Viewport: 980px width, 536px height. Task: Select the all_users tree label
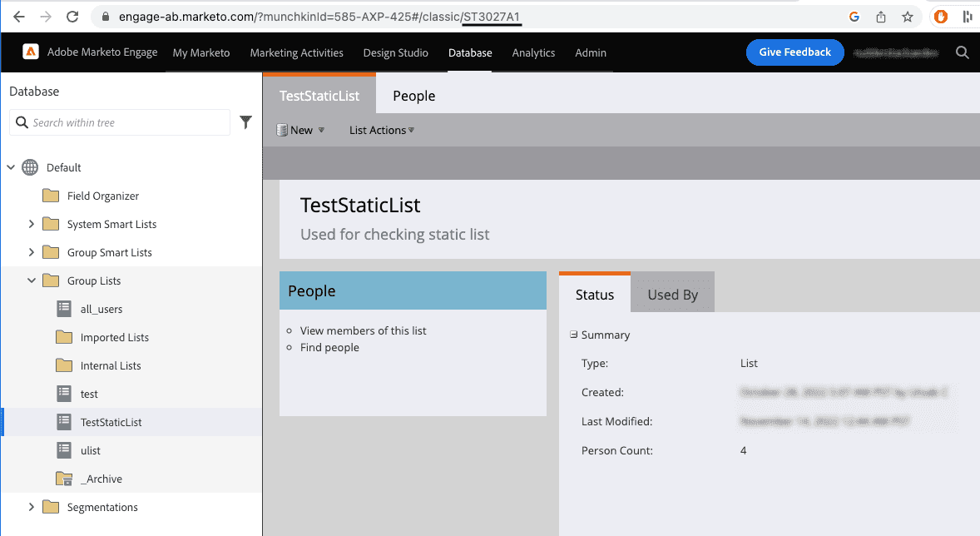click(x=101, y=309)
